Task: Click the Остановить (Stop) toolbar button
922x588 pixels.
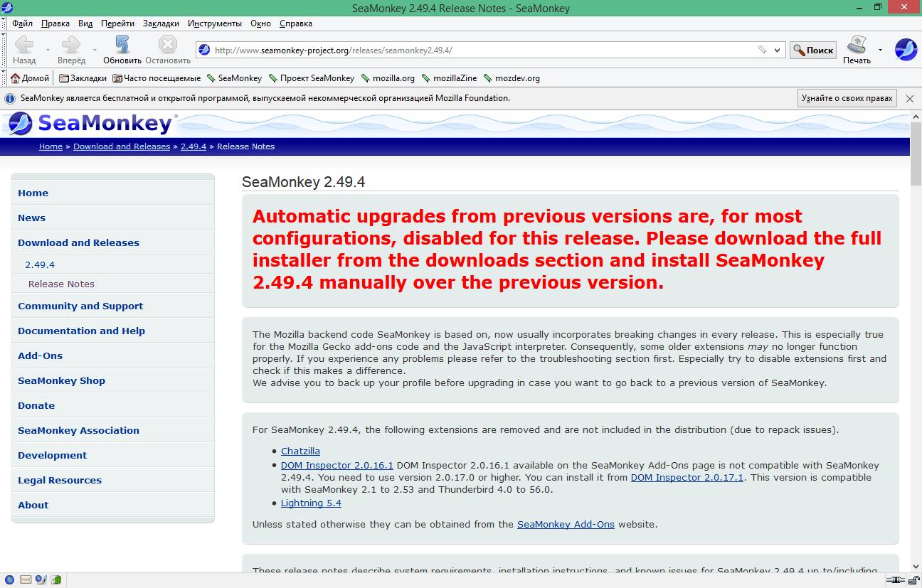Action: (x=168, y=50)
